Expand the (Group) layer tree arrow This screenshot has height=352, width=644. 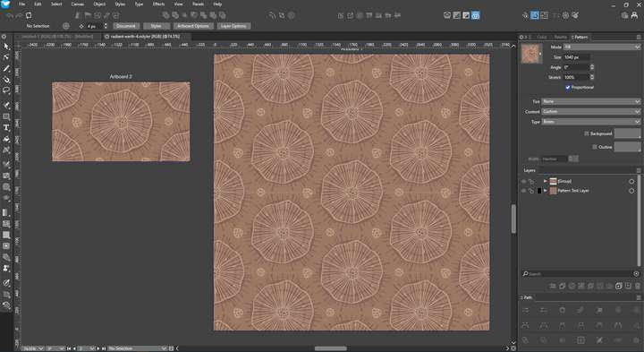(546, 181)
